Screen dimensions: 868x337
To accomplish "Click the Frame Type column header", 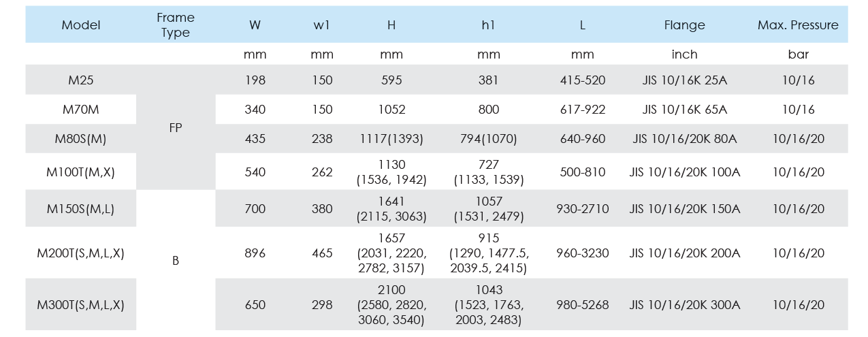I will pos(176,25).
